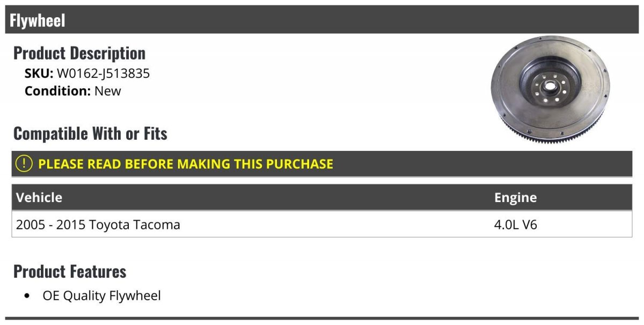Click the Product Description heading

[79, 53]
